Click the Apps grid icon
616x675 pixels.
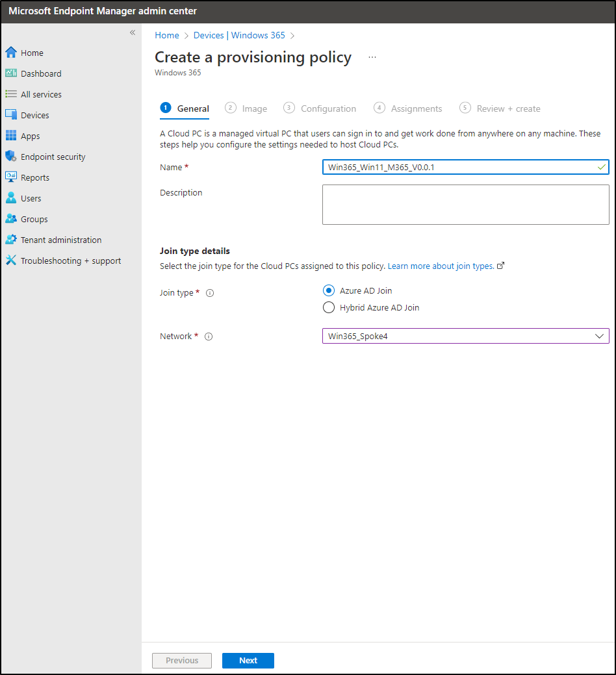click(11, 136)
